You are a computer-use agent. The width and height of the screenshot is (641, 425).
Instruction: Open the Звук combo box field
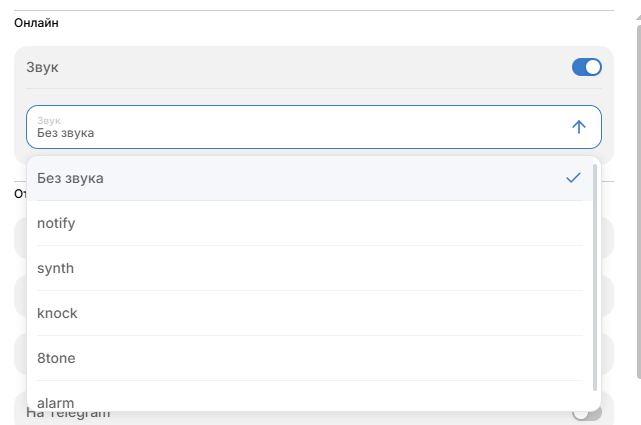pos(314,127)
